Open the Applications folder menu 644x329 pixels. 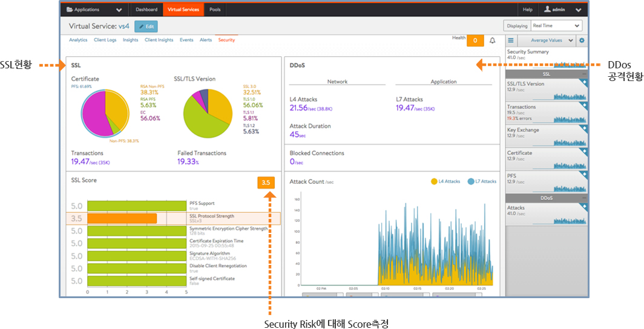94,10
